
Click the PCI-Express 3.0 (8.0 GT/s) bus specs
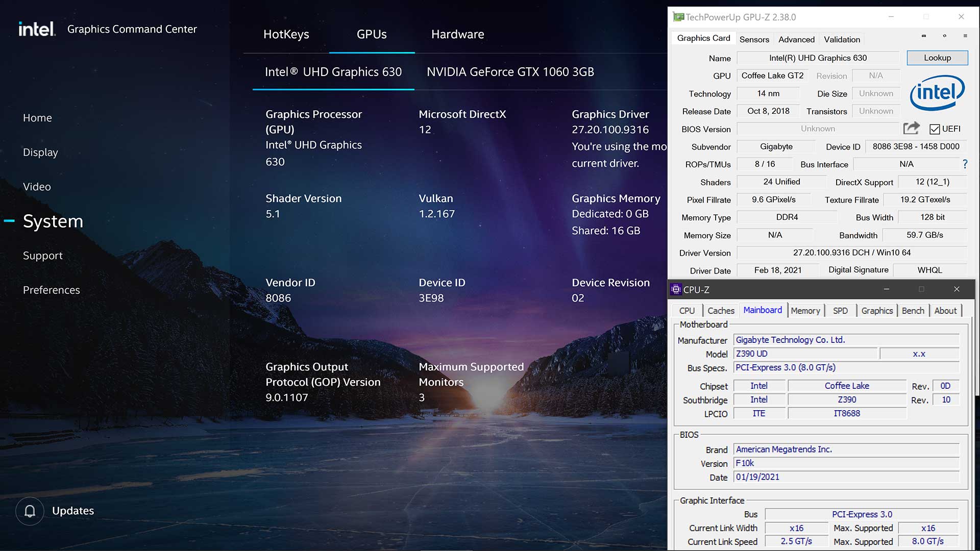(846, 367)
